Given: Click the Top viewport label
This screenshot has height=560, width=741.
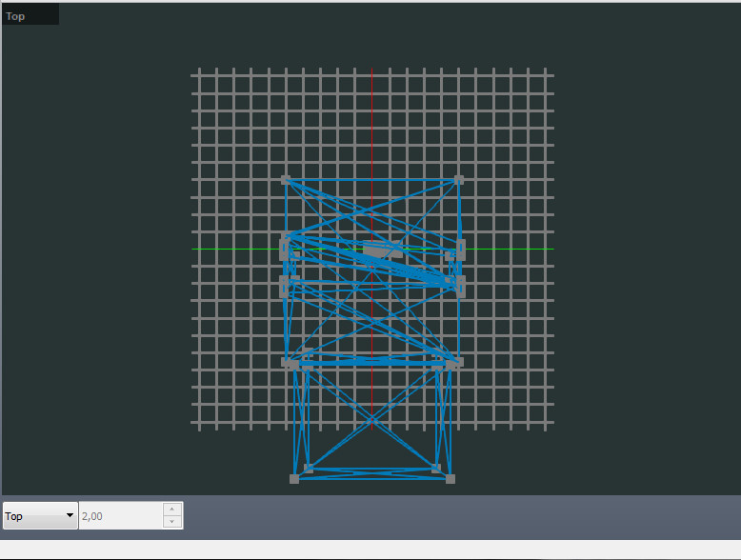Looking at the screenshot, I should pos(15,16).
